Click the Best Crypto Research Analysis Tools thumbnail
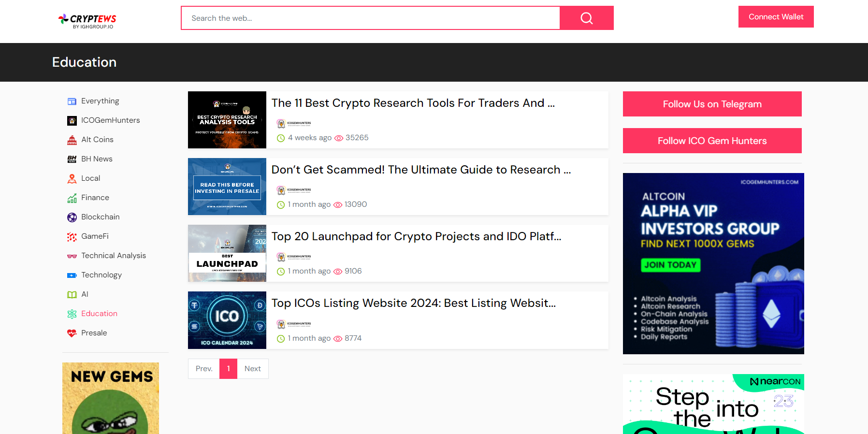 tap(227, 120)
